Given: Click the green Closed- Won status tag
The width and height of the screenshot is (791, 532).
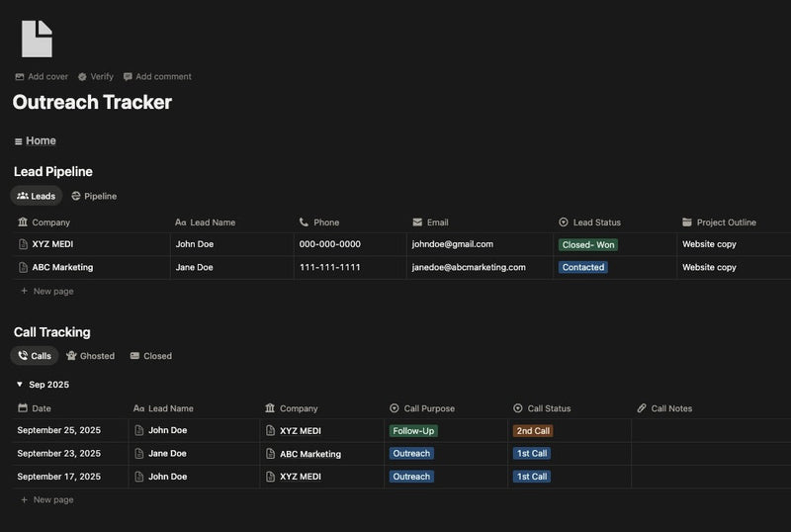Looking at the screenshot, I should click(x=587, y=244).
